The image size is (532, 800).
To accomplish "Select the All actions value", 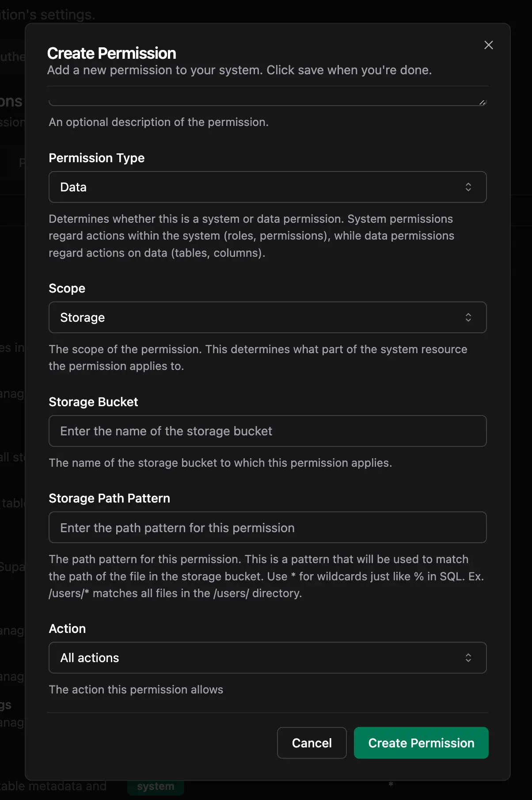I will (90, 658).
